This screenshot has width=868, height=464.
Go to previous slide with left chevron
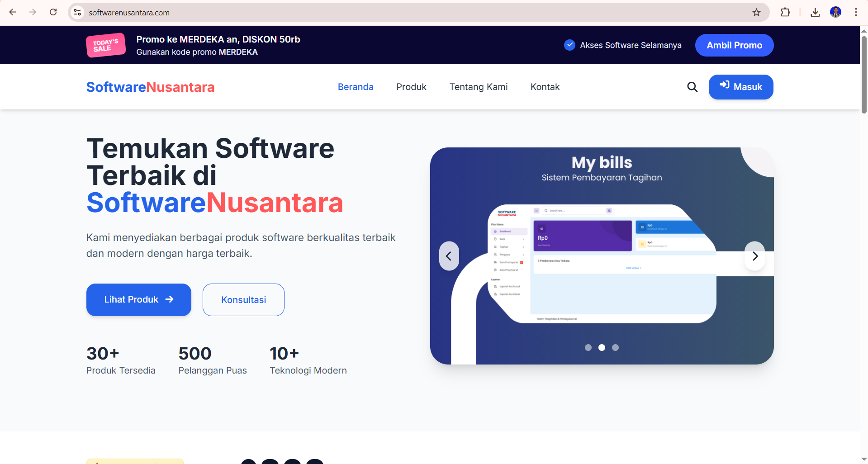click(x=449, y=256)
